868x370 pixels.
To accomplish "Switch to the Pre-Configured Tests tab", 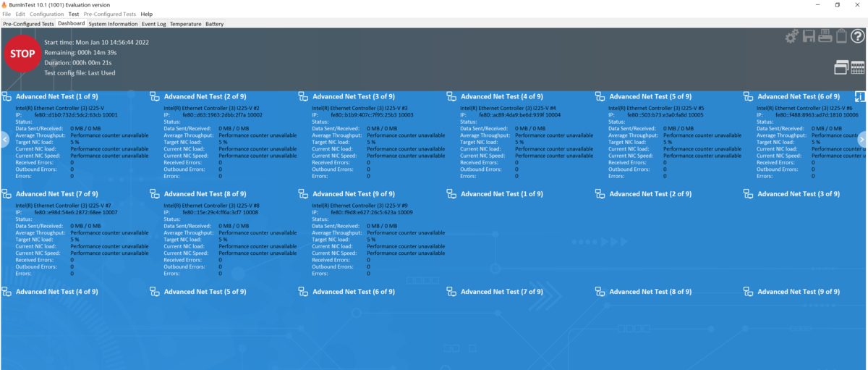I will tap(28, 24).
